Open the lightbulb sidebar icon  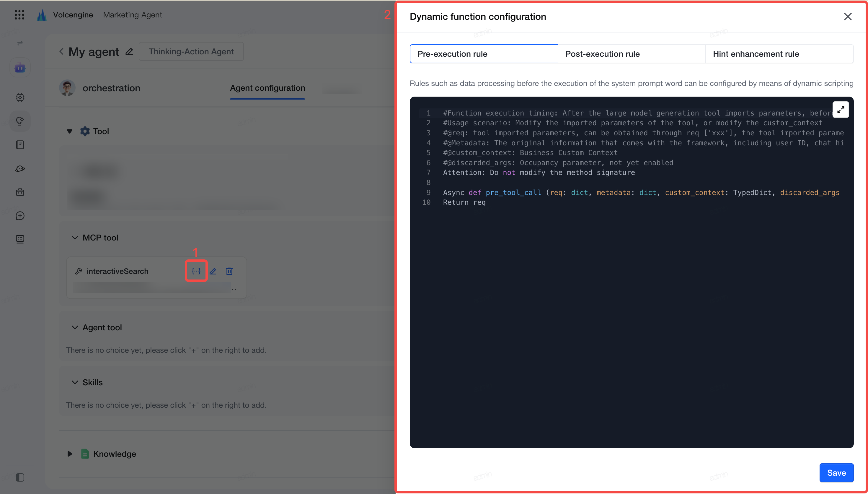pyautogui.click(x=20, y=121)
